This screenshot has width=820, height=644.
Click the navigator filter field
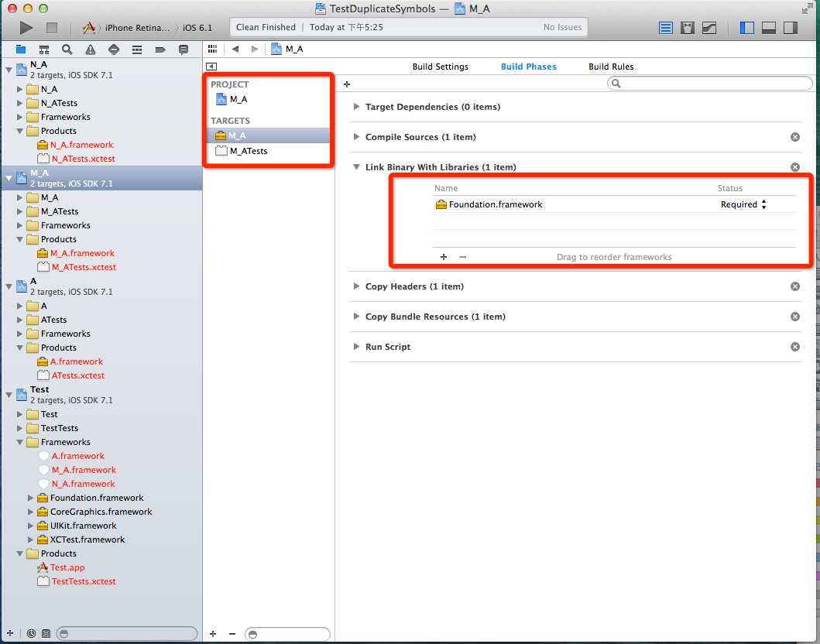(x=127, y=633)
